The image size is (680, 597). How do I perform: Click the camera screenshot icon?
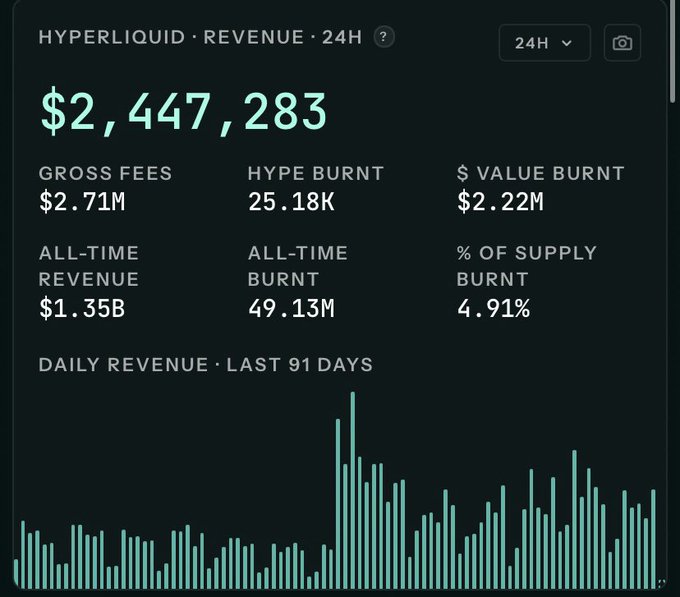coord(622,43)
